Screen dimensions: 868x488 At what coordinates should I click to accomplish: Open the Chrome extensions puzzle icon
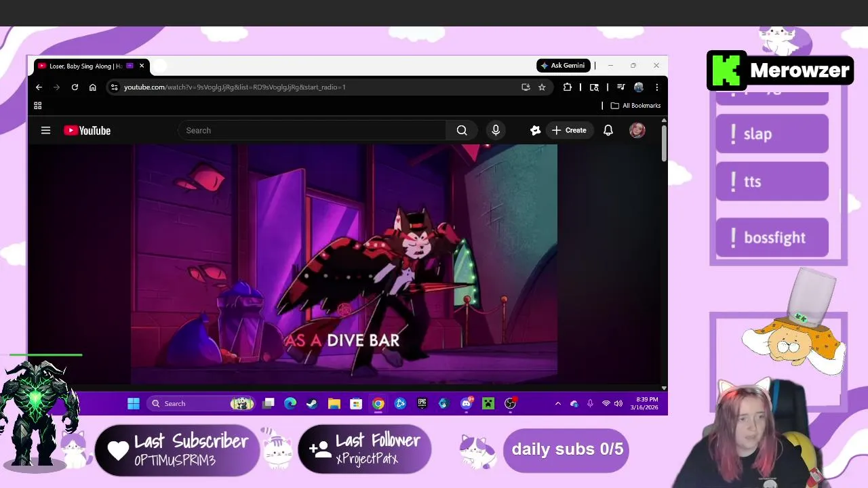(x=568, y=87)
